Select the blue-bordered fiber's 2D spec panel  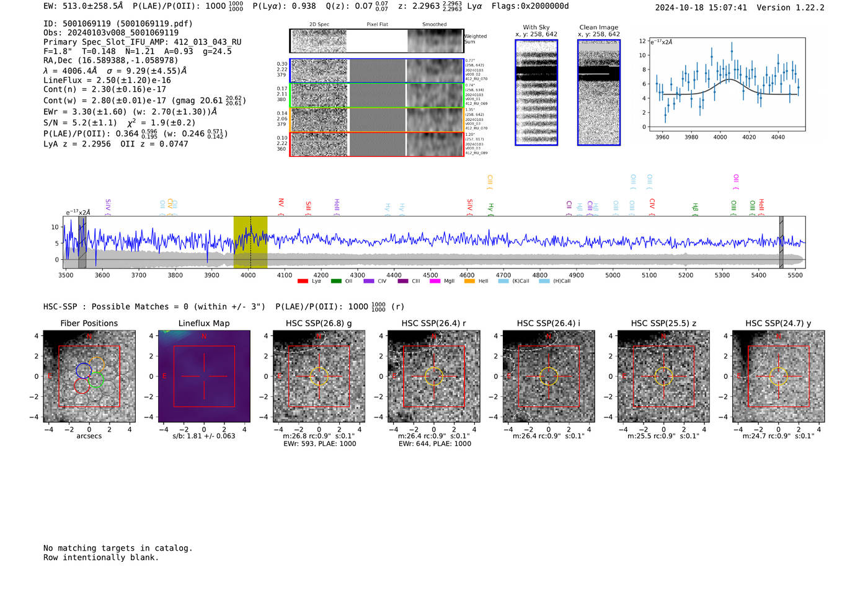point(319,71)
